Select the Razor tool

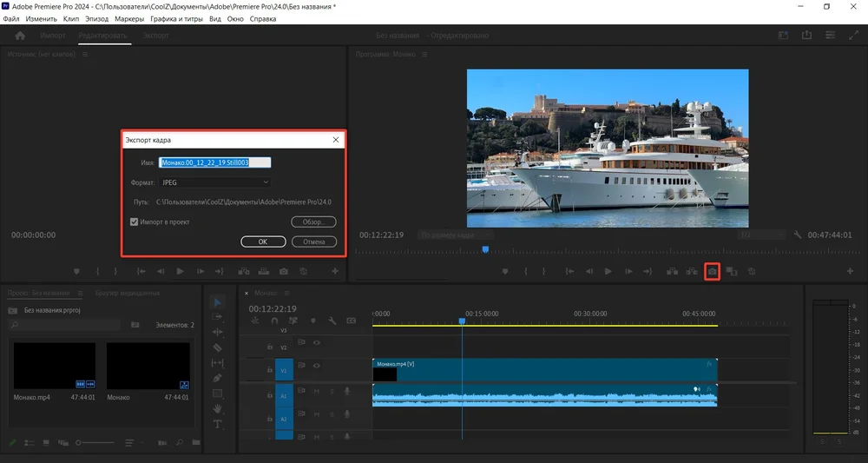218,347
